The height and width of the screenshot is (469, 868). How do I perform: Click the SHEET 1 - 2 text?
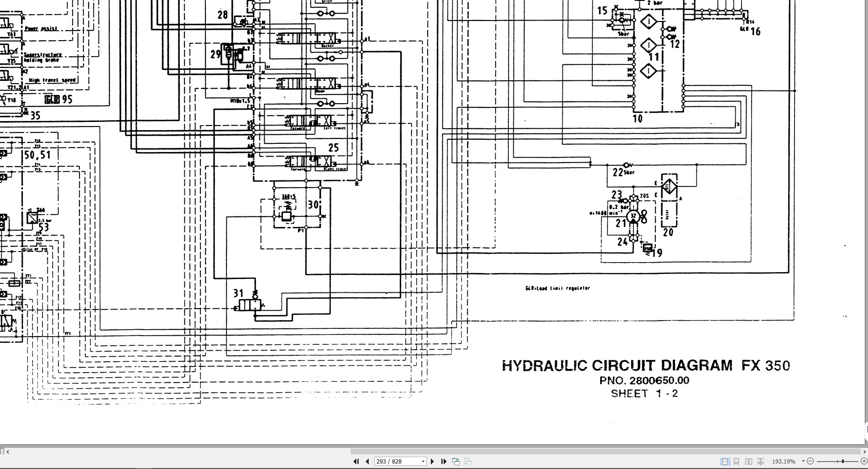644,394
